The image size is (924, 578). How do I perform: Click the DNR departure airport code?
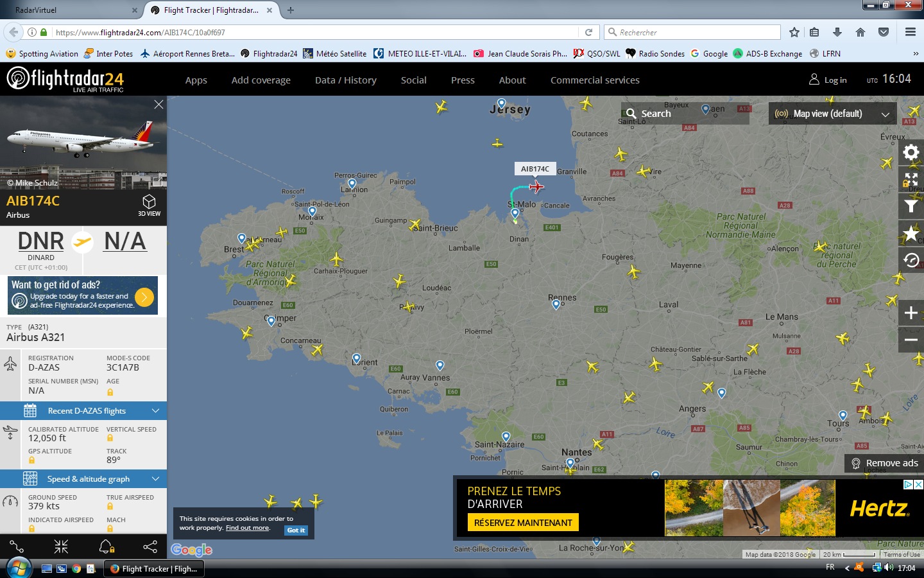point(40,241)
